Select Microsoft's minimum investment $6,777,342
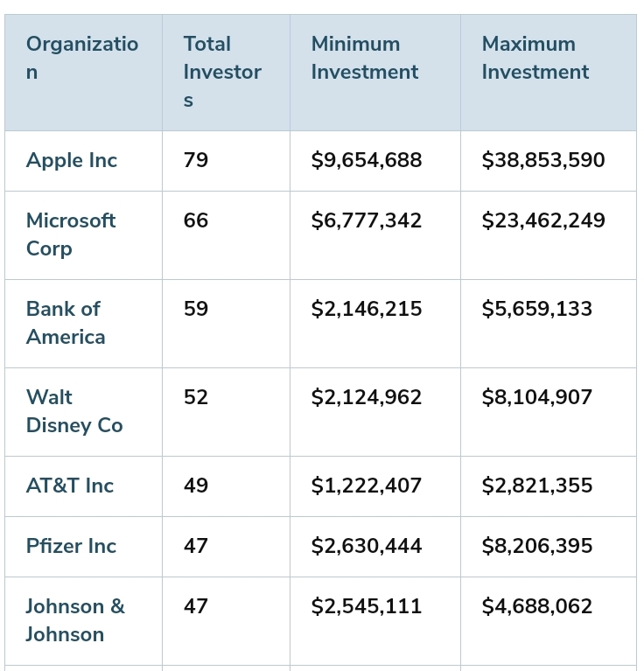Screen dimensions: 644x671 pos(366,220)
